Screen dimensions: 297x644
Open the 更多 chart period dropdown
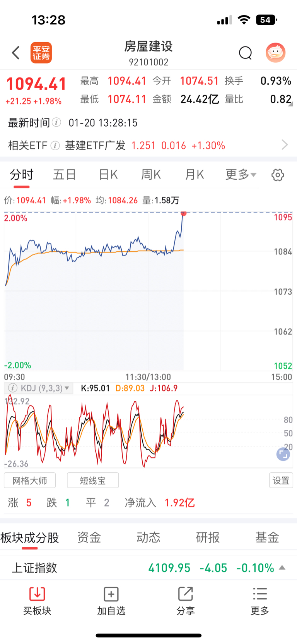pyautogui.click(x=241, y=175)
